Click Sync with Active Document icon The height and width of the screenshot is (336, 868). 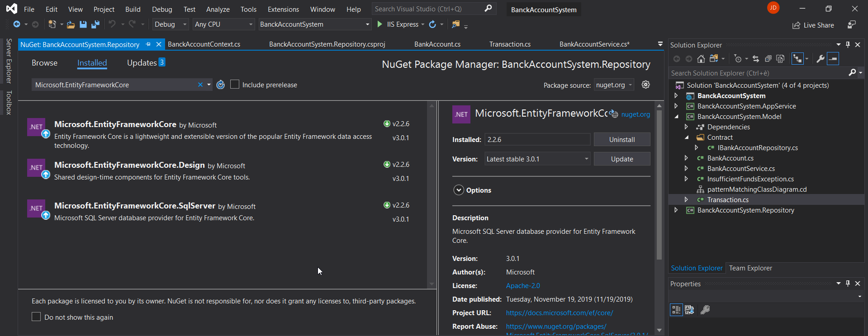pos(756,59)
